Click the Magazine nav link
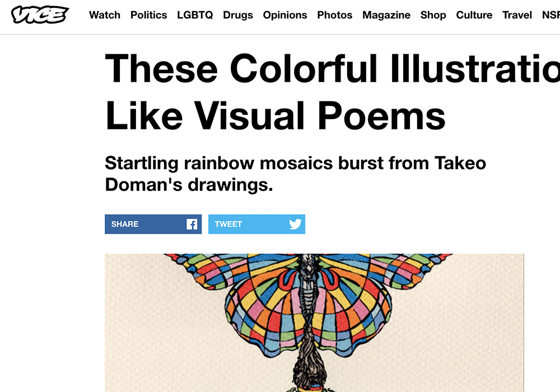Viewport: 560px width, 392px height. [x=386, y=15]
